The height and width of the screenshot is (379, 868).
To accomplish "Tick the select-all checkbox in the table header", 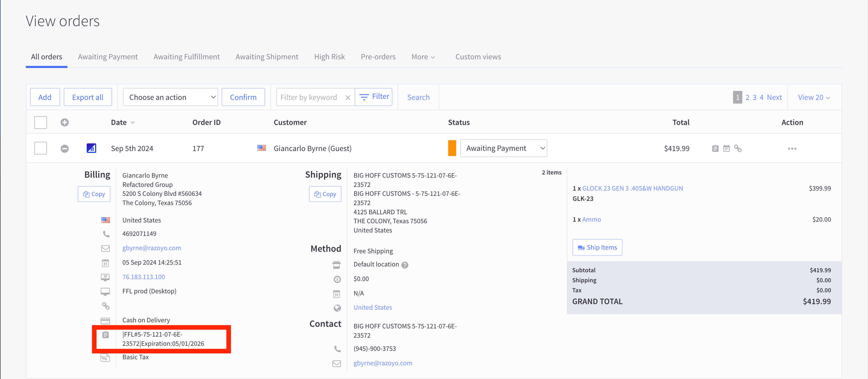I will click(x=40, y=122).
